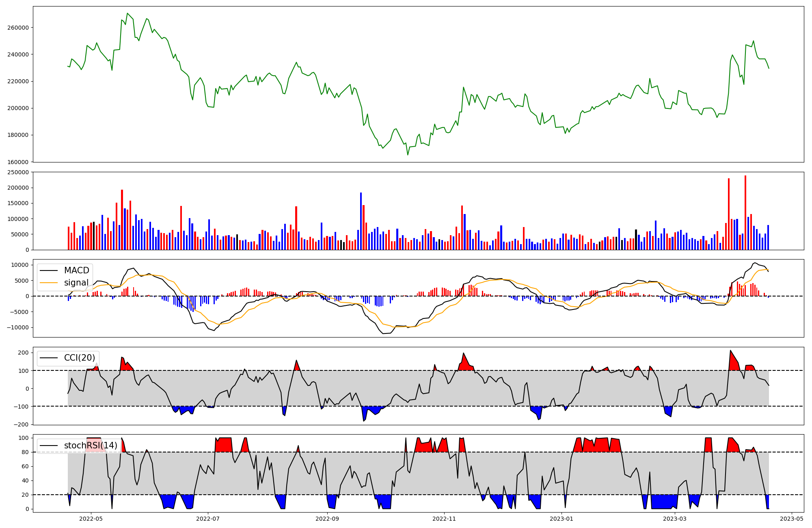This screenshot has width=812, height=528.
Task: Click the signal legend entry
Action: (76, 283)
